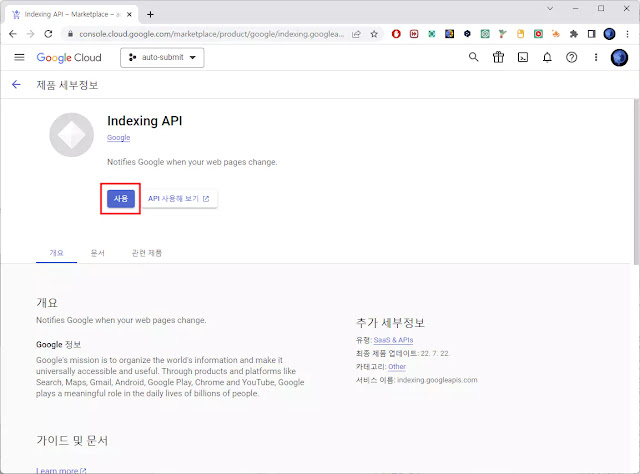Switch to the 문서 tab

(98, 253)
